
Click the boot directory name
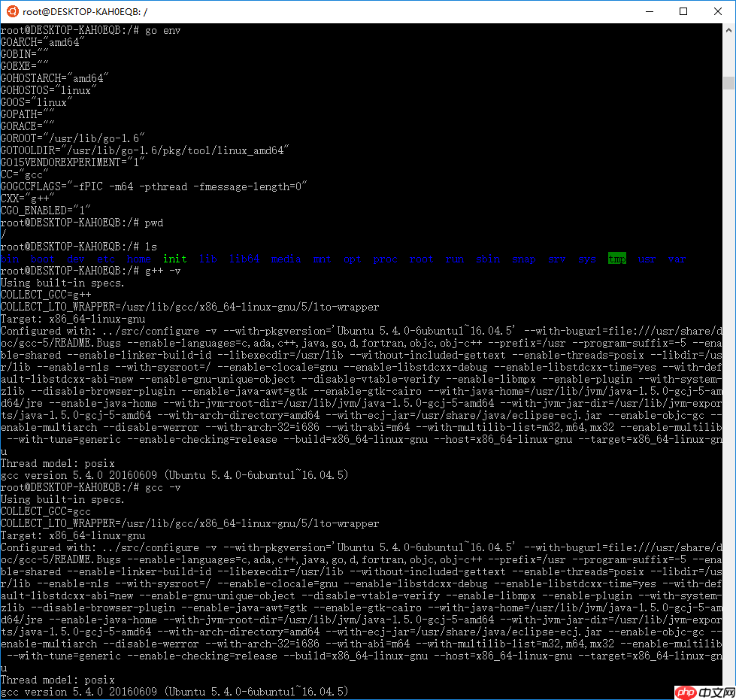pyautogui.click(x=42, y=259)
